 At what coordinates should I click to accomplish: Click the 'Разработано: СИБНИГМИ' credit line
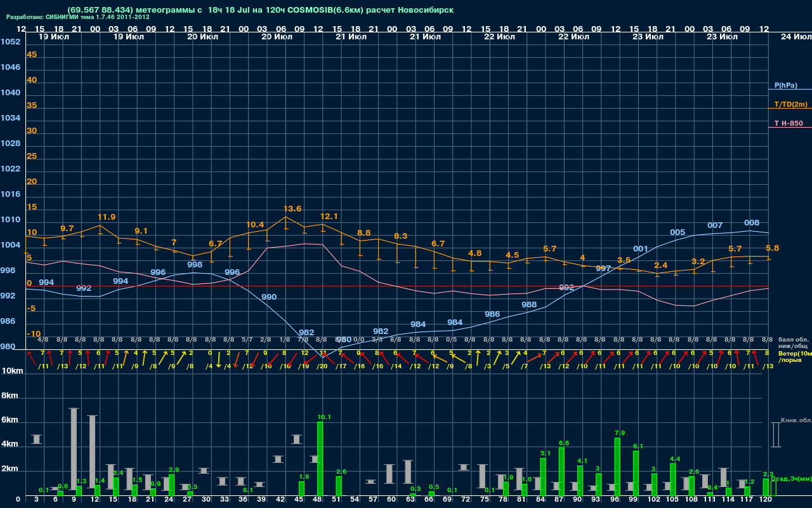[x=78, y=18]
